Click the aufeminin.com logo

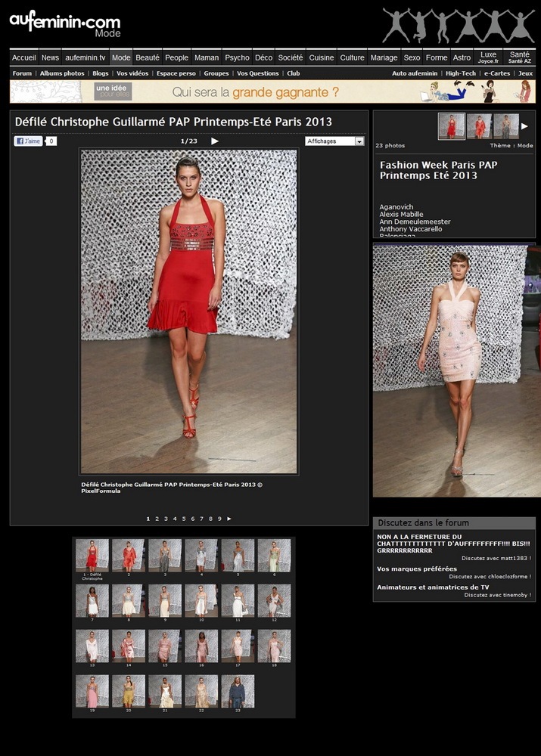(64, 23)
